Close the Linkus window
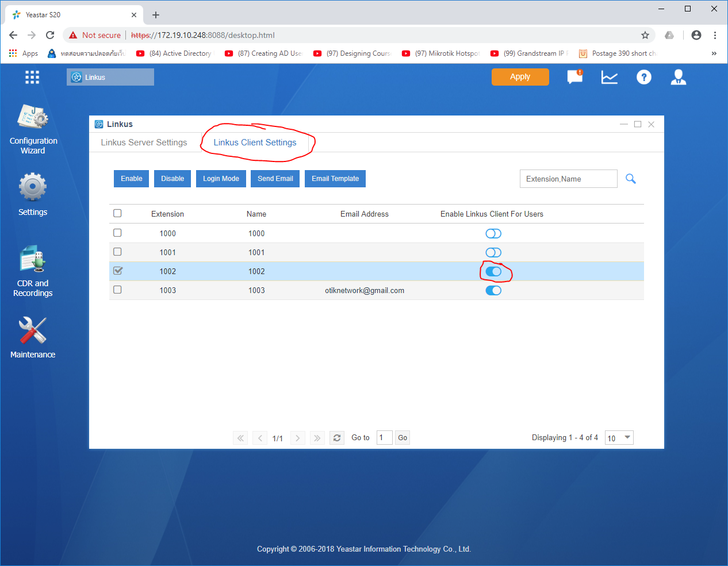The width and height of the screenshot is (728, 566). (652, 124)
